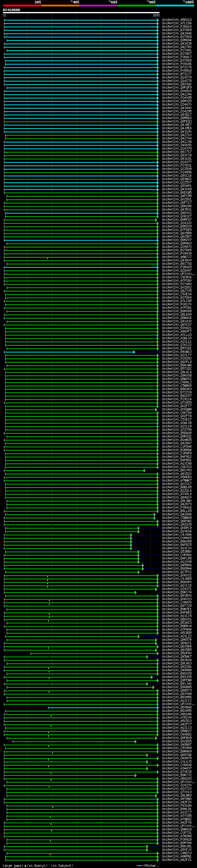Select hit label UniRef100_Q5YB48
Image resolution: width=197 pixels, height=868 pixels.
(x=177, y=708)
